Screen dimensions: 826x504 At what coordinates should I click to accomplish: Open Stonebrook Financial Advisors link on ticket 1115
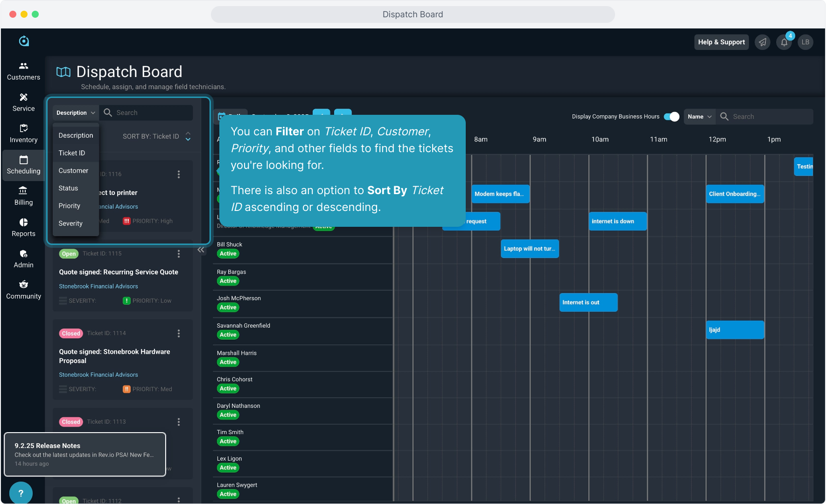(98, 287)
